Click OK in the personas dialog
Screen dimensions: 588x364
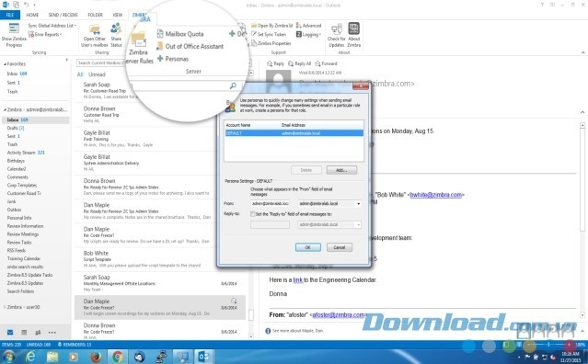point(308,247)
